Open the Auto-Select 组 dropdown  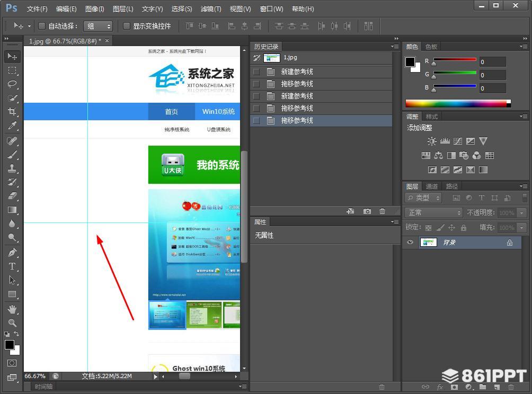tap(98, 26)
